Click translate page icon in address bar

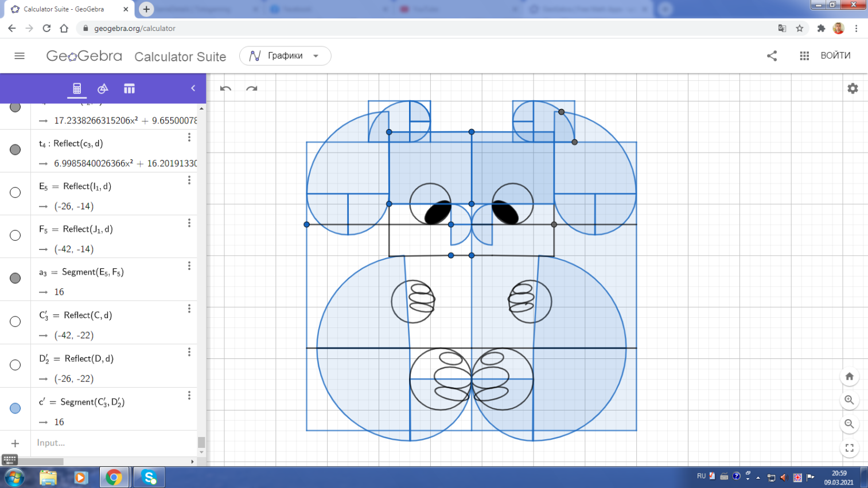782,28
